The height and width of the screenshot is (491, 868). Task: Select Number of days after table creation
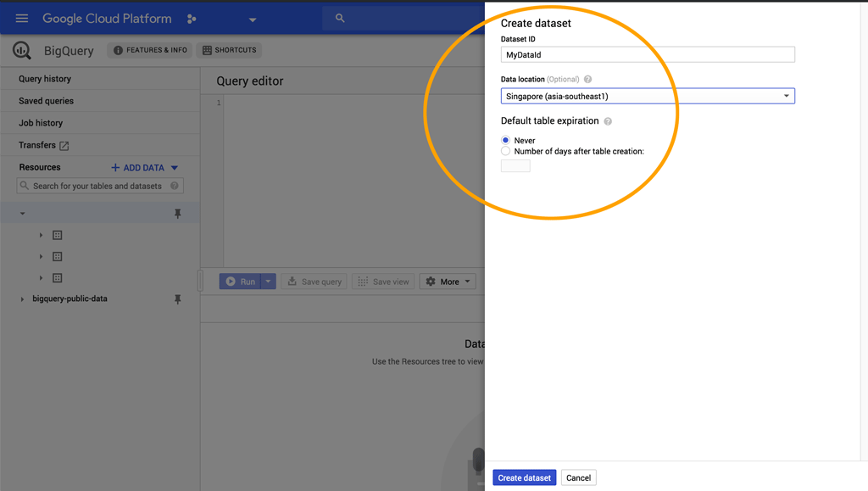[505, 151]
